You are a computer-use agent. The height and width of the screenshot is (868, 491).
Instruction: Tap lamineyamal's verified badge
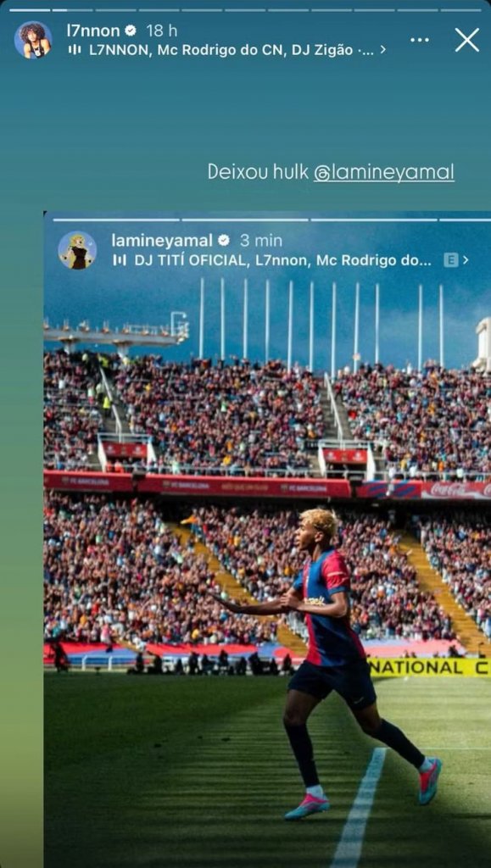(224, 240)
